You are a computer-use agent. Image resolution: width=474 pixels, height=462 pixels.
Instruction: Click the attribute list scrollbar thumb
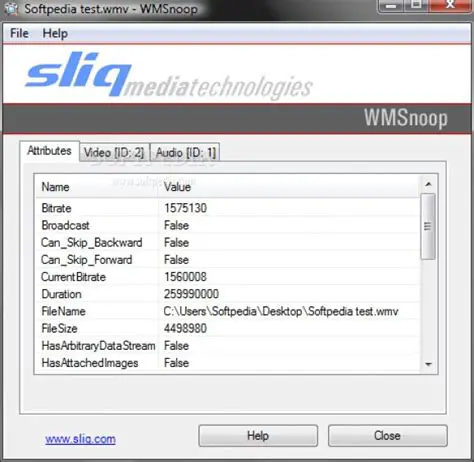(428, 226)
